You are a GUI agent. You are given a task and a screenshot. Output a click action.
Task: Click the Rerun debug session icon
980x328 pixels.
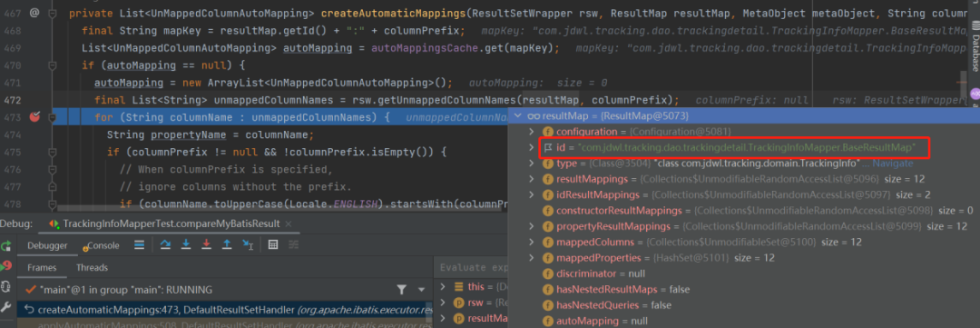tap(6, 246)
